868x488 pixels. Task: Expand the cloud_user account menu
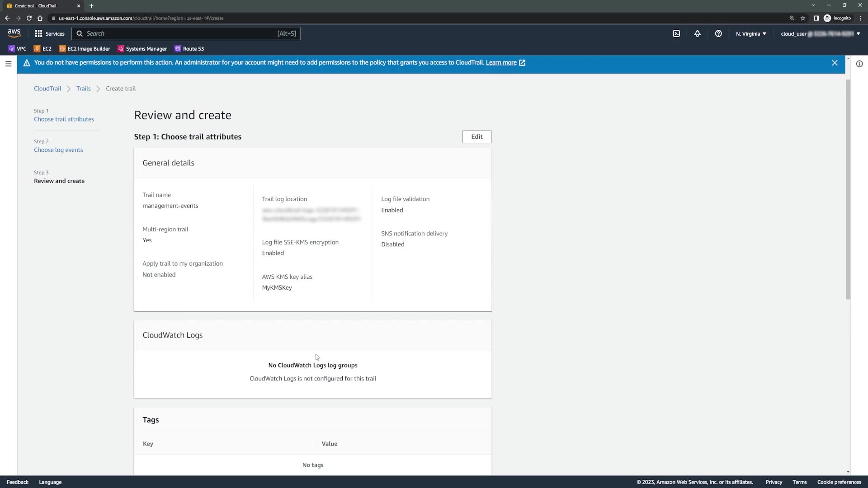coord(820,33)
